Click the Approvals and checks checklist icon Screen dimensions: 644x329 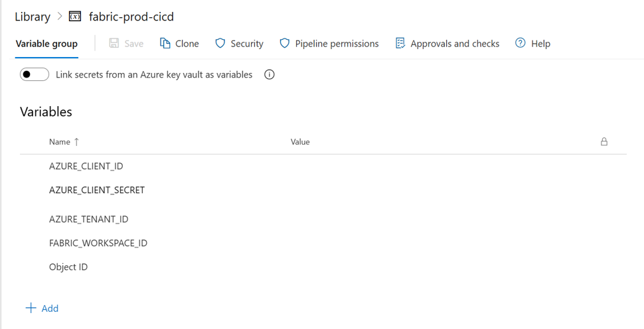tap(400, 43)
